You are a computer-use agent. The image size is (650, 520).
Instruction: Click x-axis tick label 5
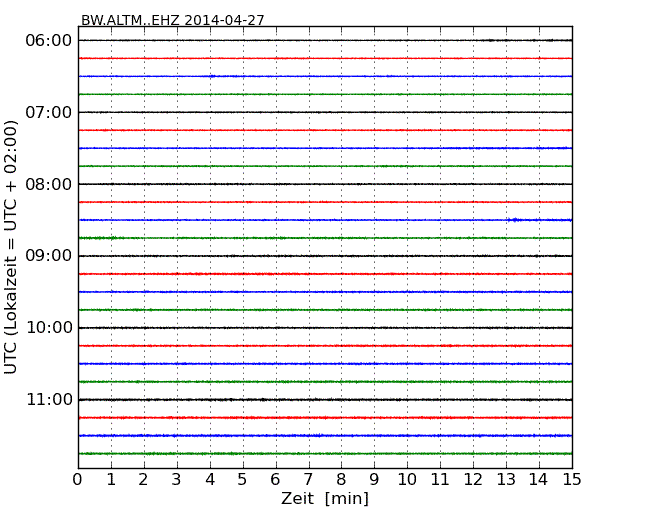coord(243,479)
